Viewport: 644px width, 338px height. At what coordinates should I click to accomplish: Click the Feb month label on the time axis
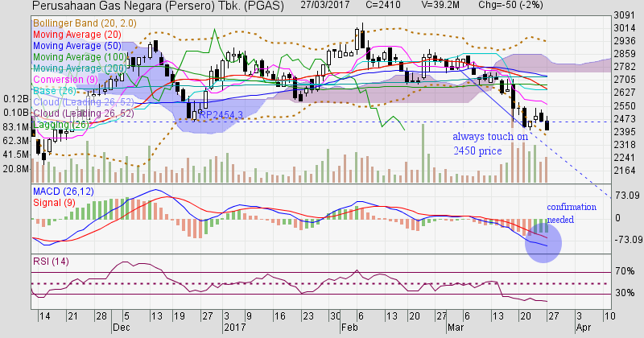pyautogui.click(x=349, y=328)
